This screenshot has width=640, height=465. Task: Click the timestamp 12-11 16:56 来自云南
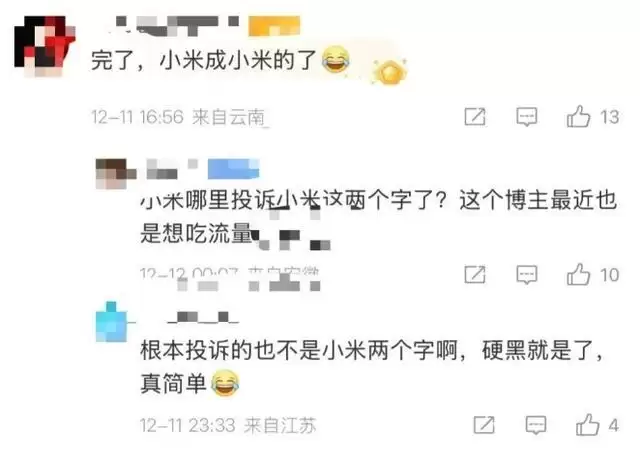pyautogui.click(x=178, y=117)
